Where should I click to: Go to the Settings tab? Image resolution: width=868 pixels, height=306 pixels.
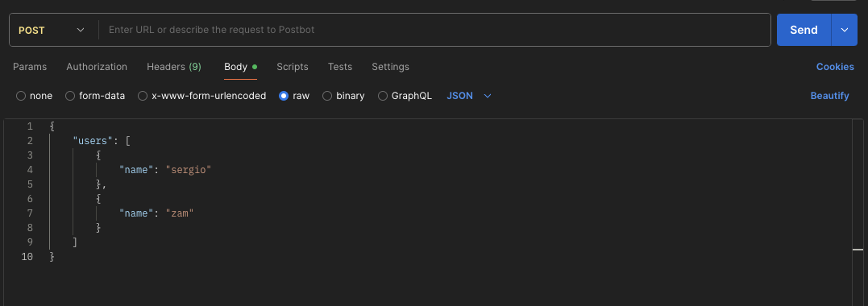pos(390,67)
